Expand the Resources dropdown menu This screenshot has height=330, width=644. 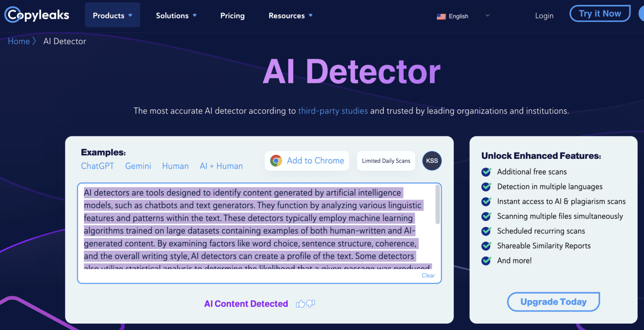(291, 16)
